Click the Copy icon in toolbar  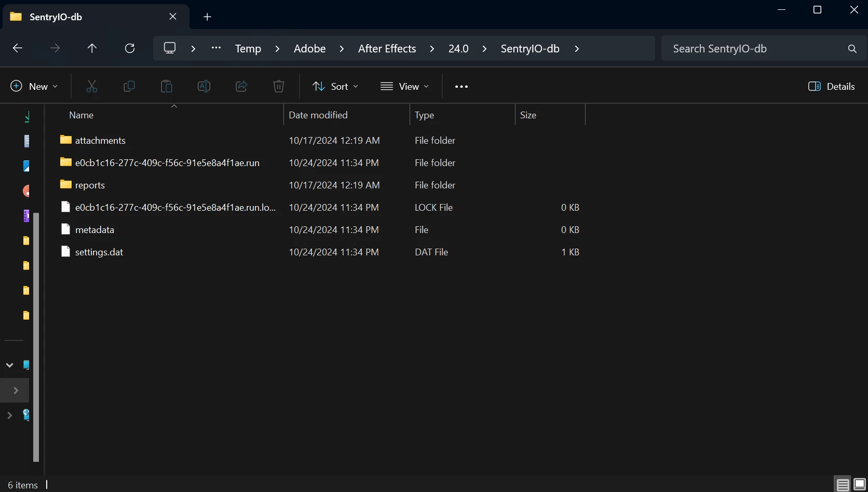tap(129, 86)
